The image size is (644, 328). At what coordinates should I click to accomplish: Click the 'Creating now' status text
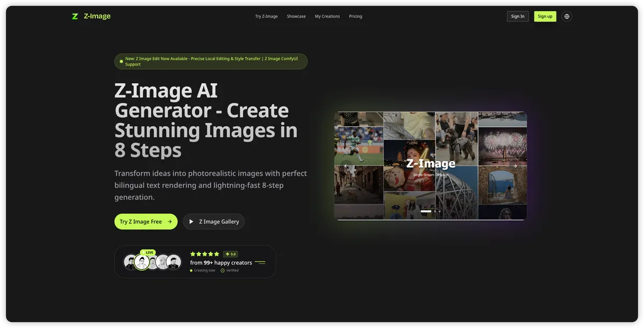coord(204,271)
